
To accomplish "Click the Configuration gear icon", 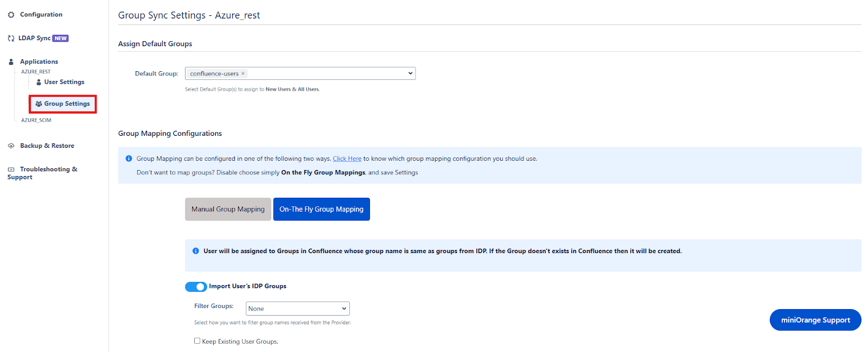I will point(11,15).
